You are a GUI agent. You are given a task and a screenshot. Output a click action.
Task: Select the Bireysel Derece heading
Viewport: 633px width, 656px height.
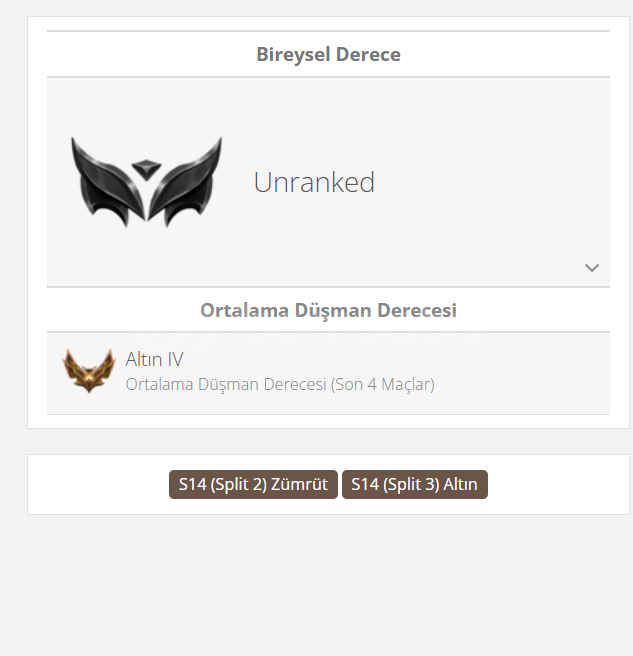328,54
